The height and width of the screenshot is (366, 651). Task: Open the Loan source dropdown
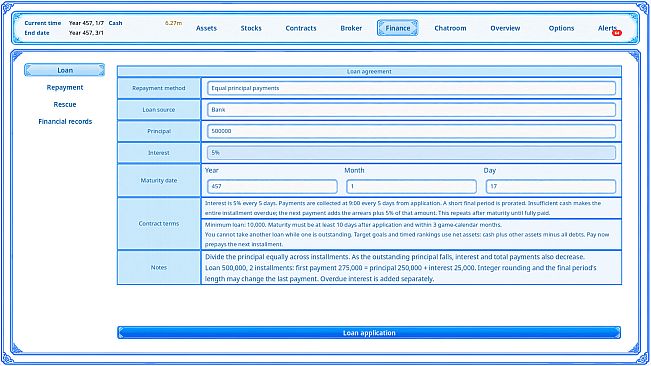411,110
